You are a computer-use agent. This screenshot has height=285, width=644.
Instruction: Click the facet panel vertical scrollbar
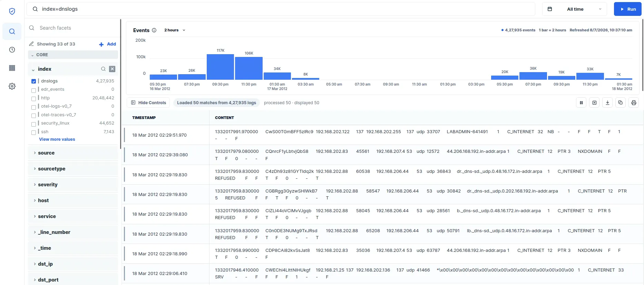(x=120, y=84)
